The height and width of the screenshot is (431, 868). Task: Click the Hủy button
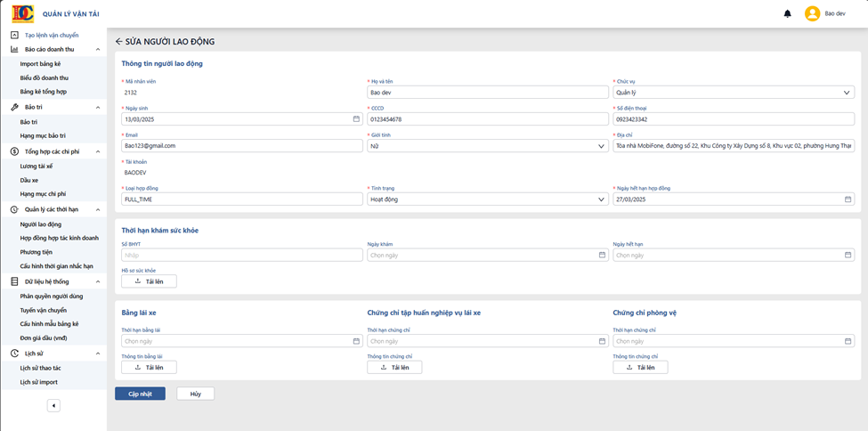[195, 394]
